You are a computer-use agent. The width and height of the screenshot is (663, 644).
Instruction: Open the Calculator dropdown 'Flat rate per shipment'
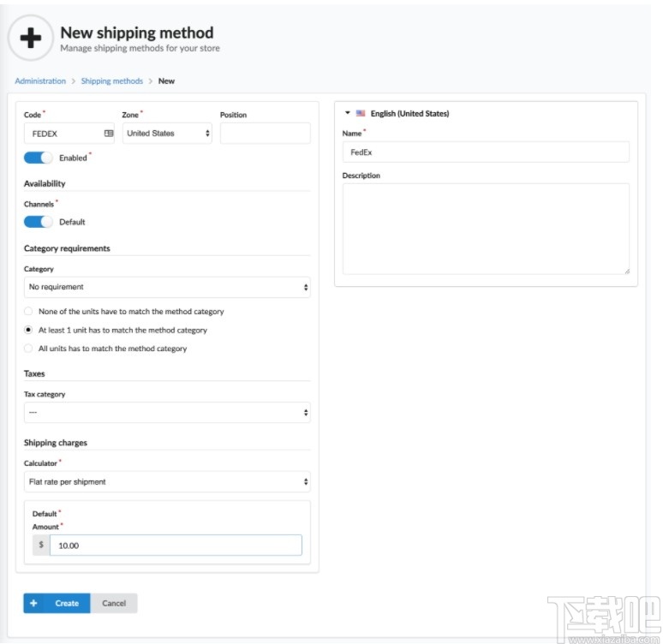tap(167, 482)
